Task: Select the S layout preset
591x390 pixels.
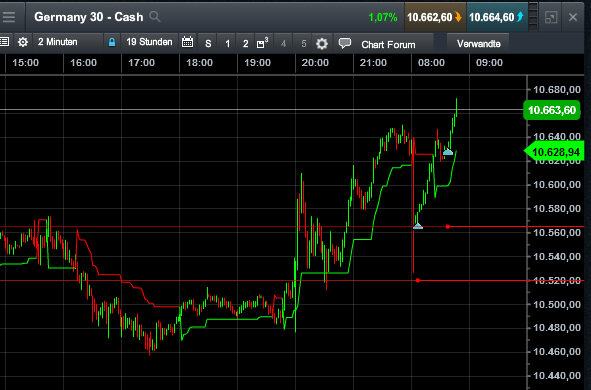Action: pos(208,44)
